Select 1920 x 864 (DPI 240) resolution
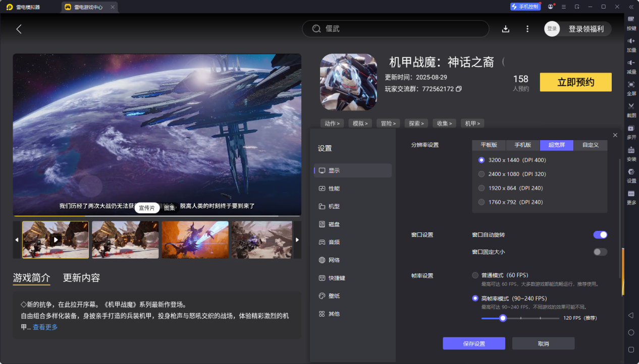The width and height of the screenshot is (639, 364). (x=510, y=188)
